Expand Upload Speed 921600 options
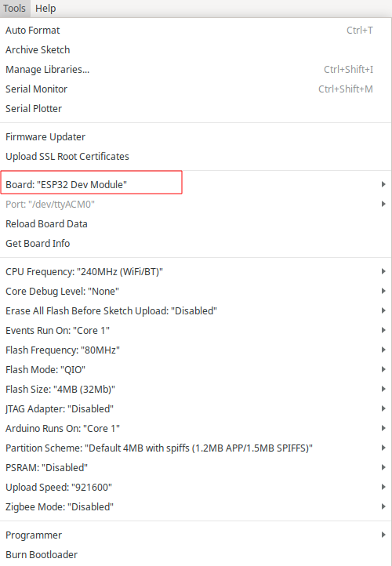The height and width of the screenshot is (566, 392). (x=196, y=487)
